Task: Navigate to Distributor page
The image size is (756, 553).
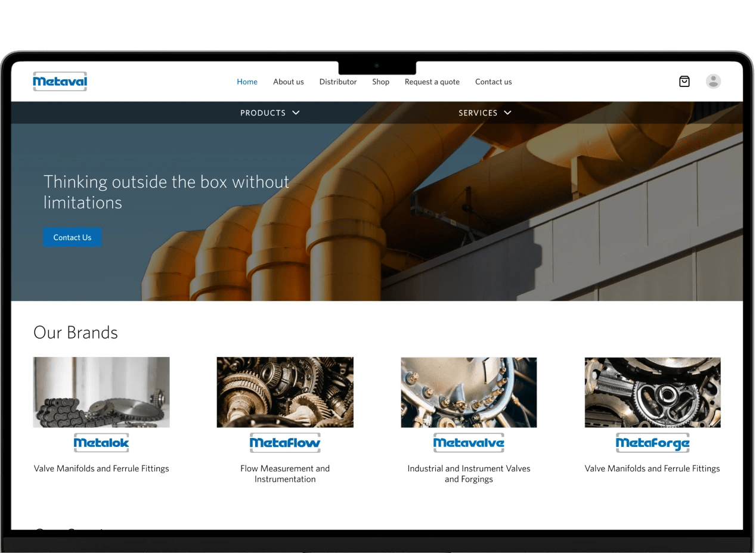Action: pos(338,82)
